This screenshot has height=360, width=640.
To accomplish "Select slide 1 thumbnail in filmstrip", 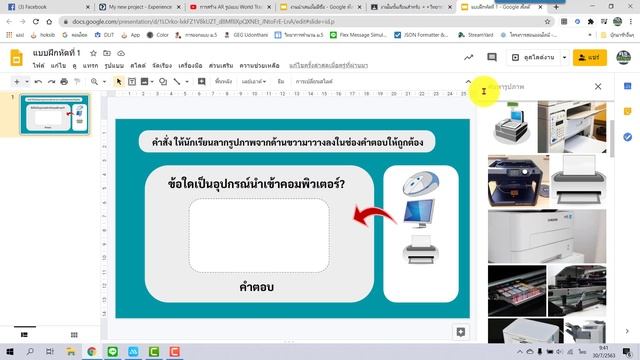I will (x=55, y=115).
